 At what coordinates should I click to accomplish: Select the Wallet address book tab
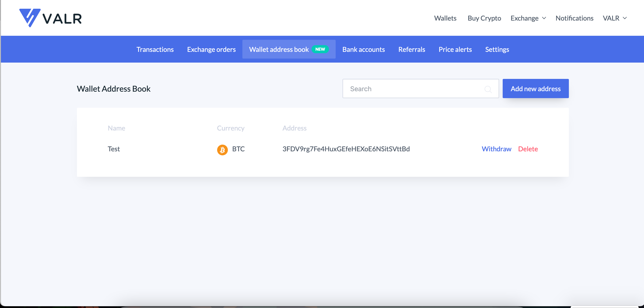click(x=289, y=49)
